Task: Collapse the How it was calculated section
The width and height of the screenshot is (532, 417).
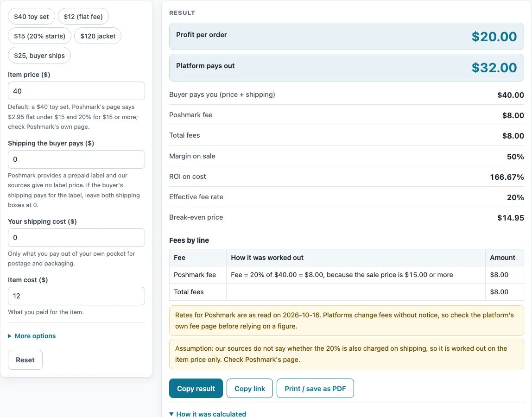Action: coord(208,414)
